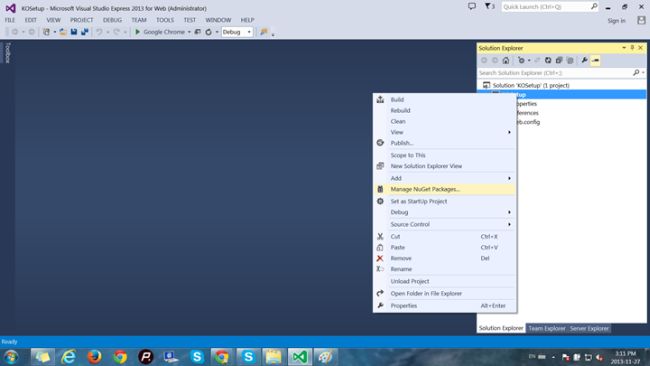
Task: Toggle Preview Selected Items button
Action: pos(595,61)
